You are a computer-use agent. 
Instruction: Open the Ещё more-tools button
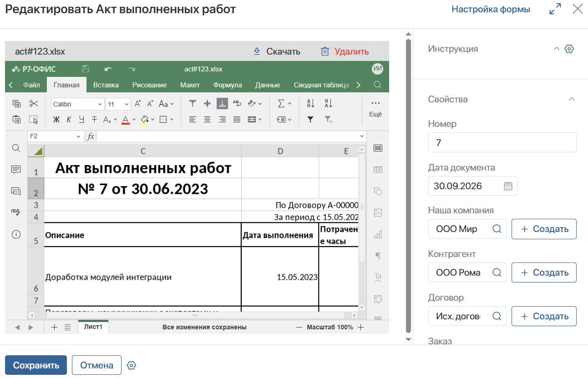(x=375, y=109)
